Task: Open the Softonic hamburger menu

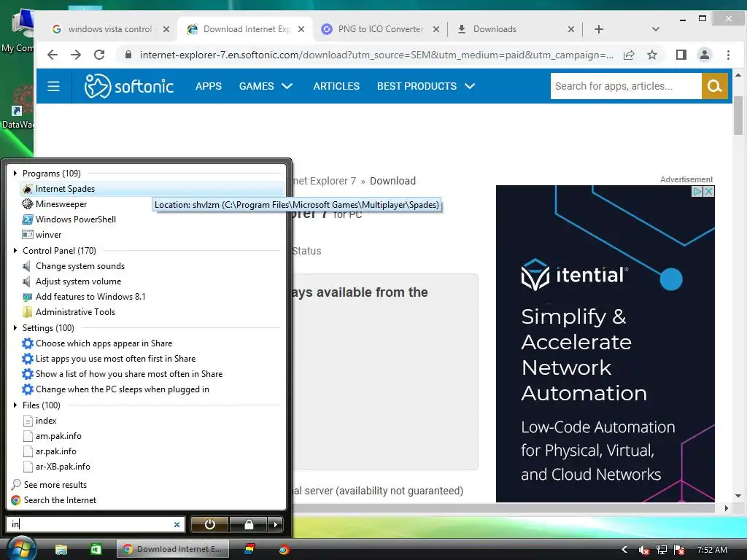Action: (53, 86)
